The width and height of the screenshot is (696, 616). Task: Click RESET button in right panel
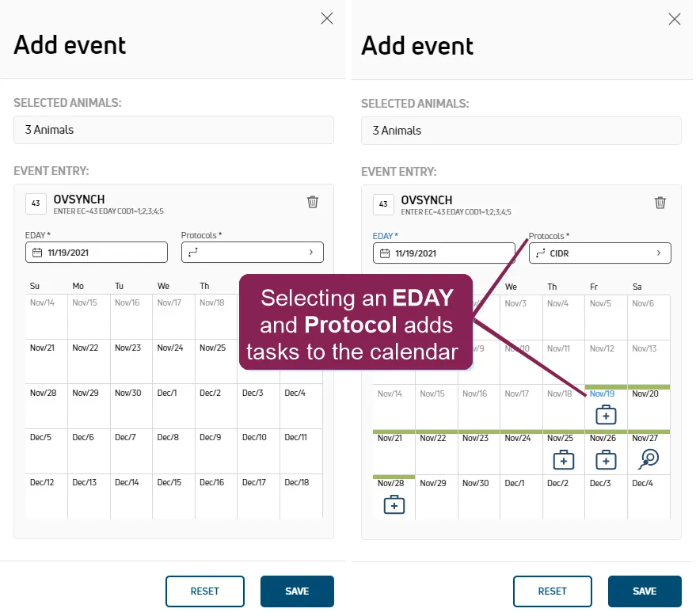tap(552, 591)
